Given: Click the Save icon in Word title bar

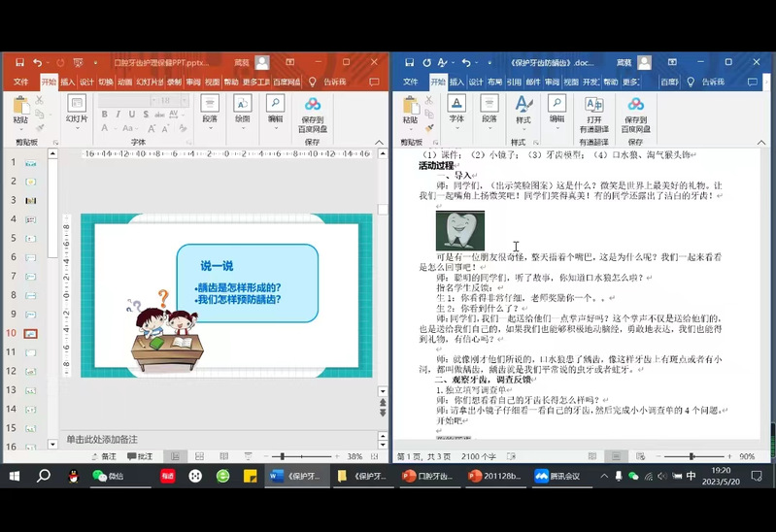Looking at the screenshot, I should [410, 63].
